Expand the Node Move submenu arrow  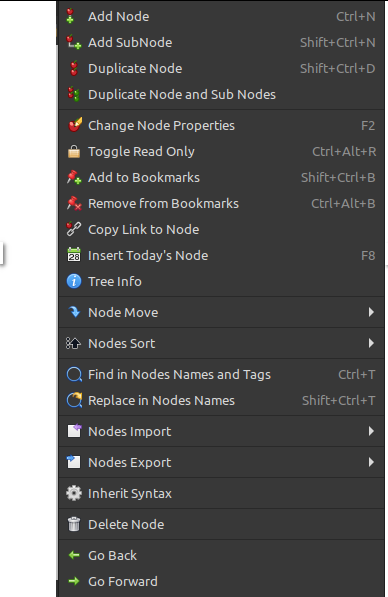coord(371,312)
